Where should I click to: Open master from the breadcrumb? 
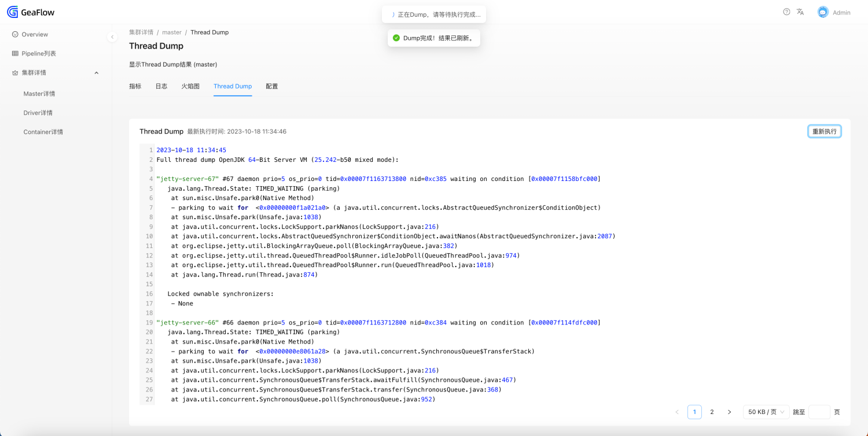(172, 32)
